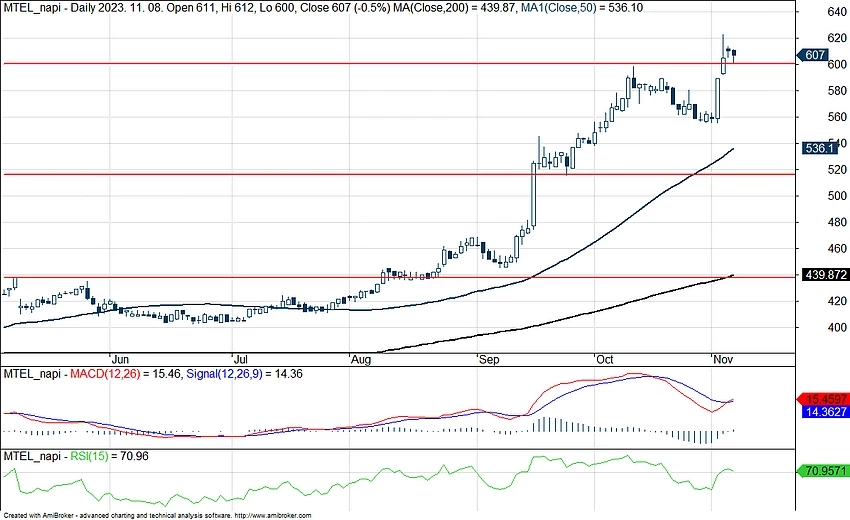Click the 607 last close price tag

[x=815, y=55]
